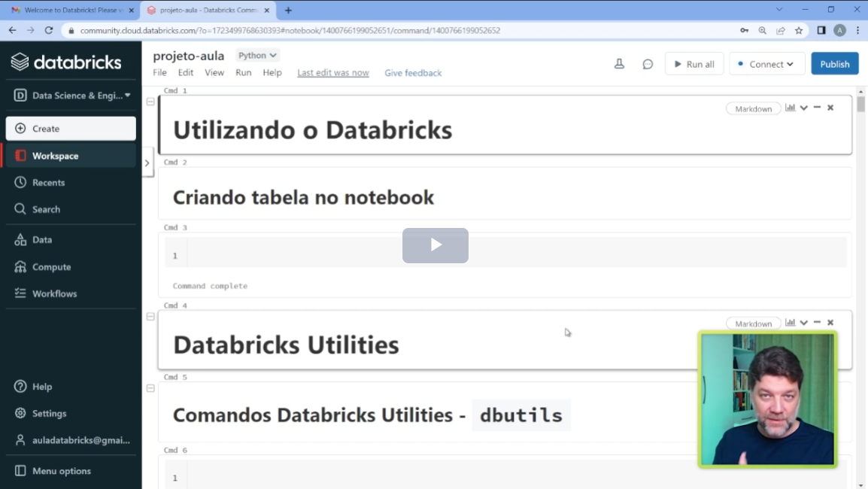Open the File menu
The width and height of the screenshot is (868, 489).
(160, 72)
